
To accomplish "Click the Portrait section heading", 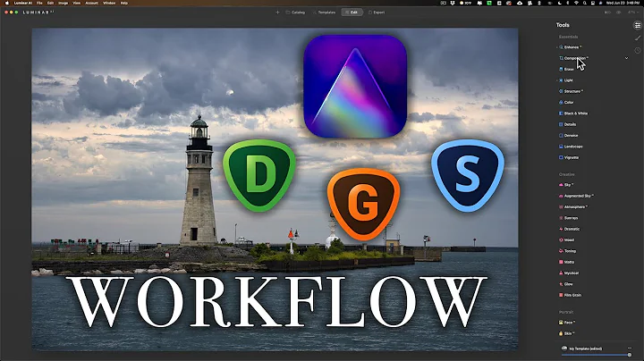I will pyautogui.click(x=565, y=312).
